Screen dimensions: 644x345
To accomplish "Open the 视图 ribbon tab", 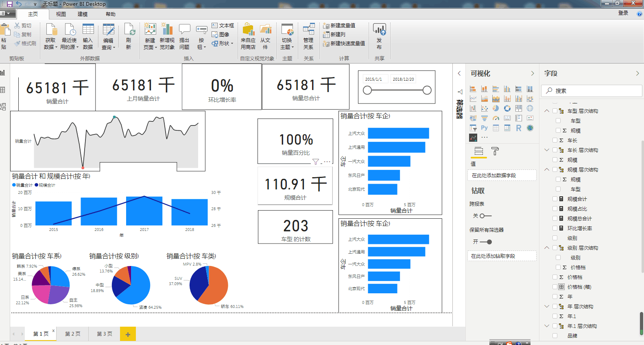I will tap(61, 14).
